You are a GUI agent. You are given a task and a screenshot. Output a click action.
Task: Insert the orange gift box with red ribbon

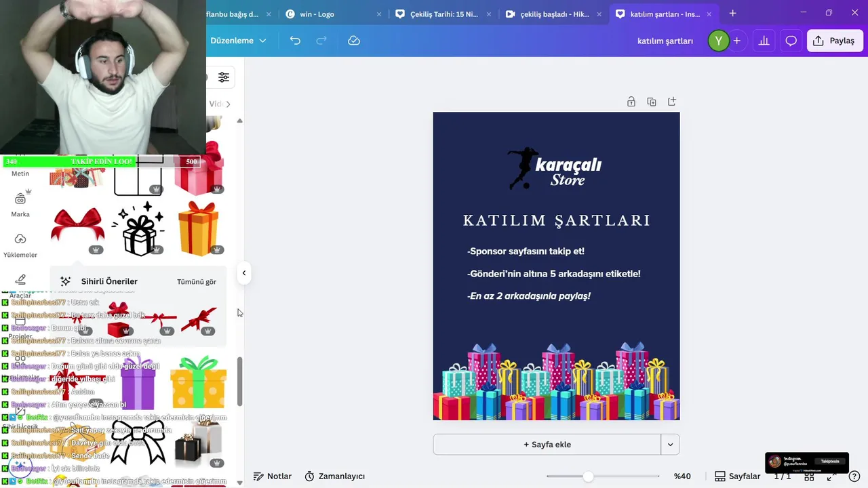pos(199,228)
